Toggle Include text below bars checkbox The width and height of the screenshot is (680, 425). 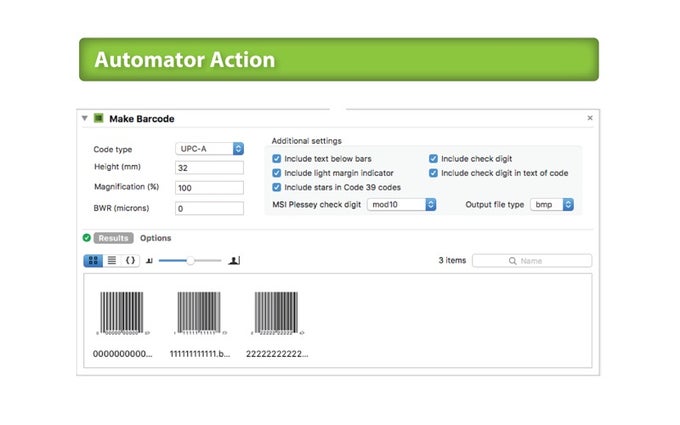tap(277, 159)
